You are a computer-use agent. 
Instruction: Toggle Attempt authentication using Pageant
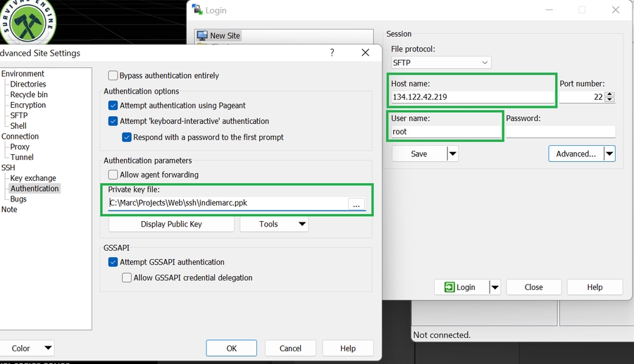click(113, 106)
